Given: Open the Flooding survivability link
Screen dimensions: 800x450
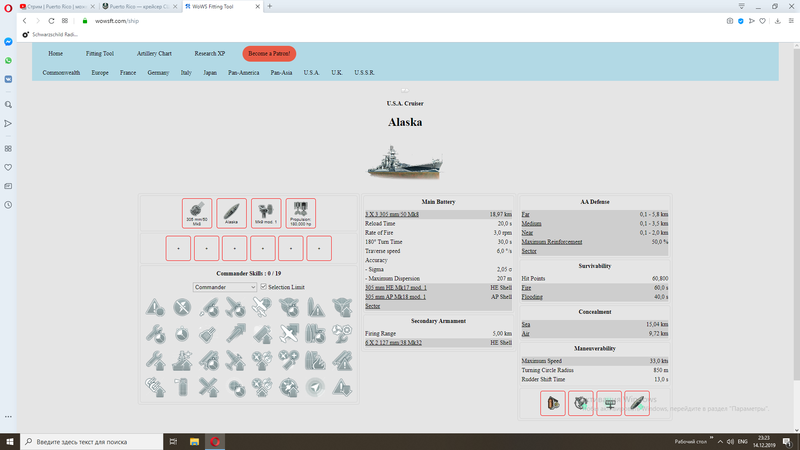Looking at the screenshot, I should click(532, 297).
